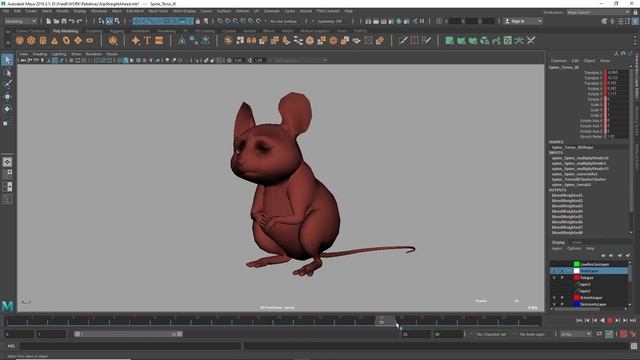
Task: Open the Quad layout panel icon
Action: pyautogui.click(x=7, y=174)
